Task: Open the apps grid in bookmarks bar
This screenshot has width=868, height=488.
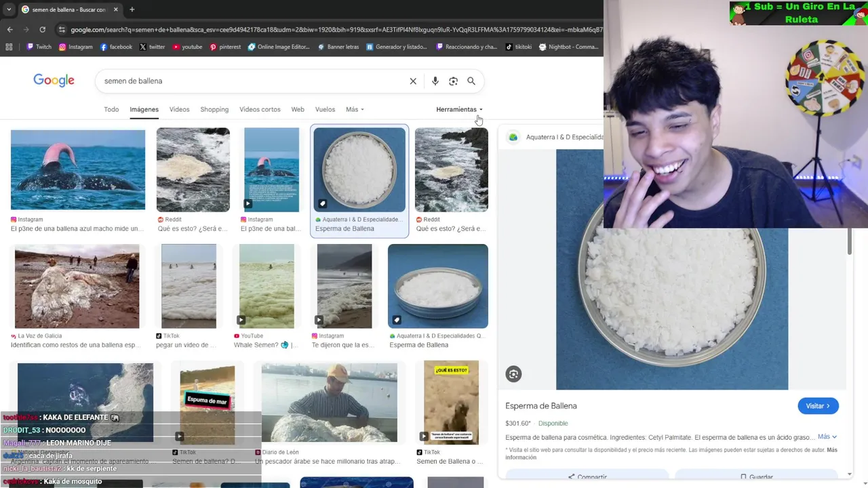Action: tap(9, 47)
